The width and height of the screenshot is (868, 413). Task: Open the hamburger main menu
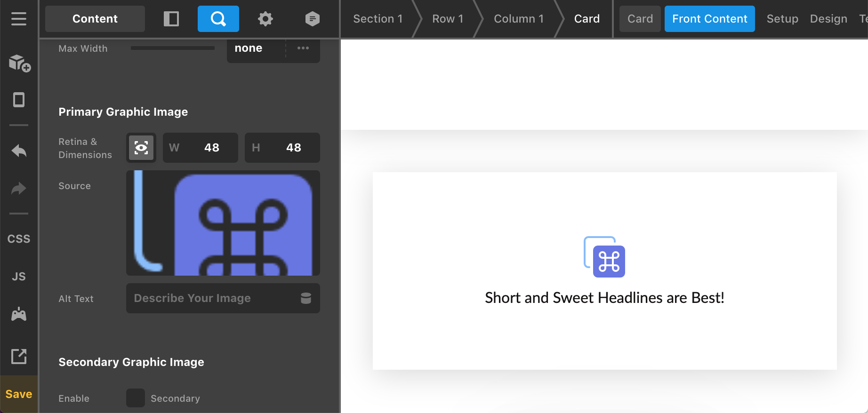pyautogui.click(x=19, y=19)
